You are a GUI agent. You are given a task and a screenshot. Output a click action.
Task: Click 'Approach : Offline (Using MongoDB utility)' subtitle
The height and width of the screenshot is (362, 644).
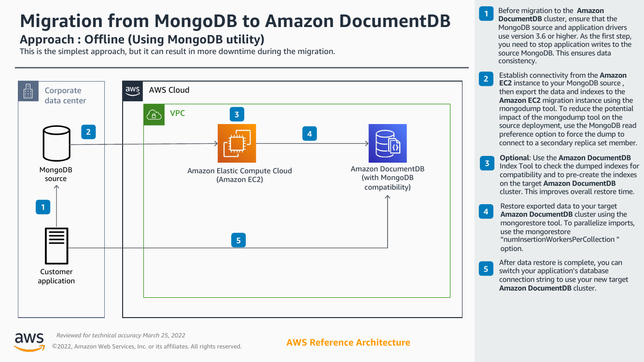142,39
